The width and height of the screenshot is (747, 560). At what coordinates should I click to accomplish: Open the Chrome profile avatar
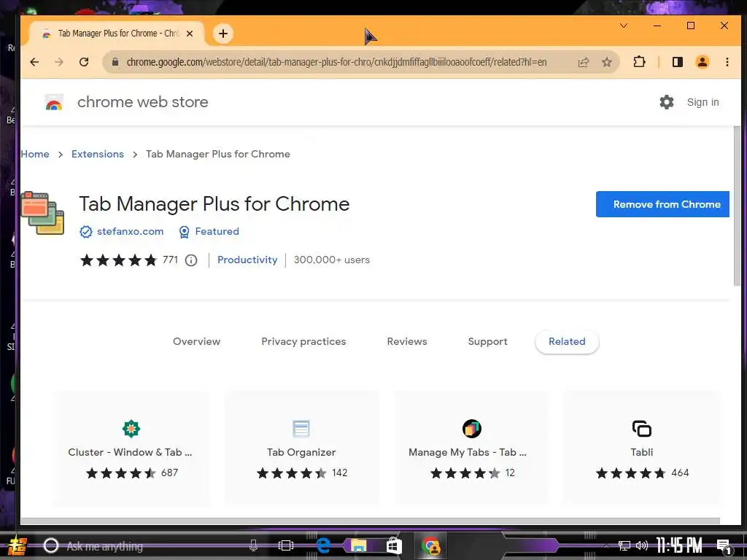pyautogui.click(x=703, y=62)
